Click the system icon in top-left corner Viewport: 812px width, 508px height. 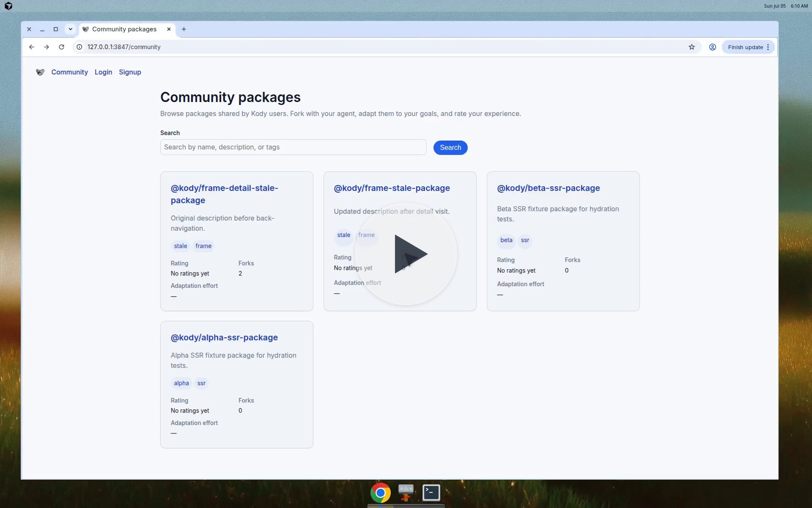tap(8, 6)
